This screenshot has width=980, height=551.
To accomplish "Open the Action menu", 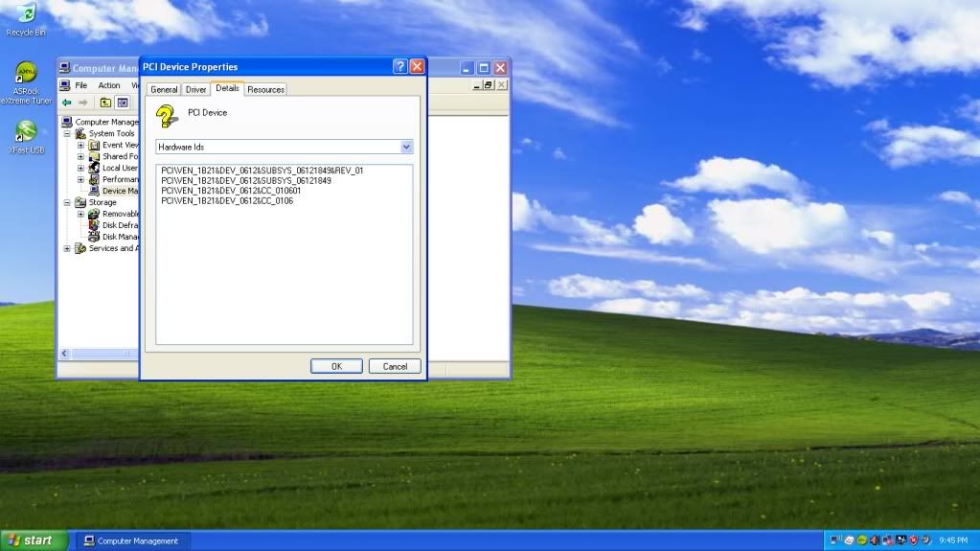I will click(x=109, y=85).
